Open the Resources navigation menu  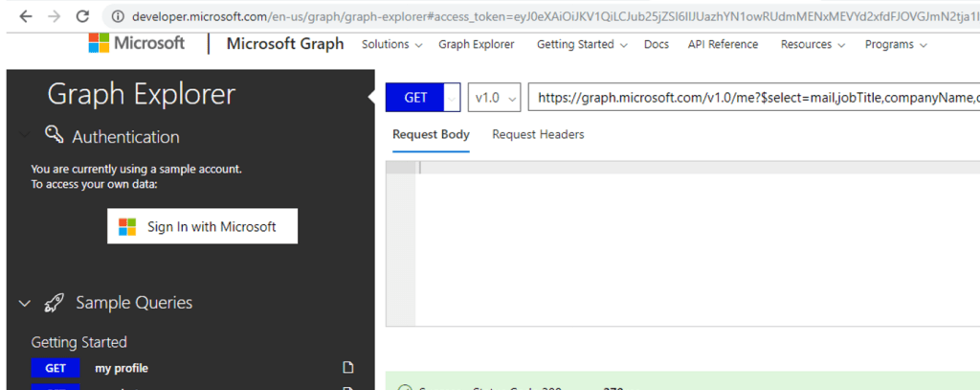812,45
